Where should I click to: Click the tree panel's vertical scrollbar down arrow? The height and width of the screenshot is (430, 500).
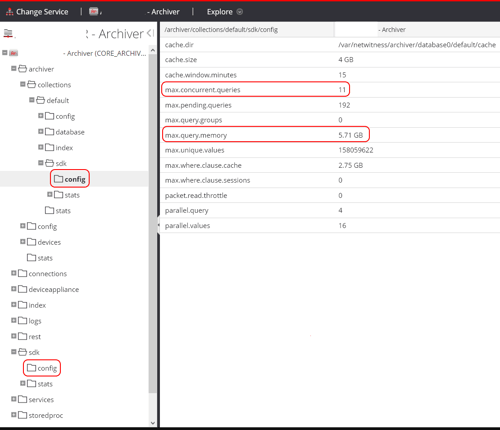coord(153,423)
